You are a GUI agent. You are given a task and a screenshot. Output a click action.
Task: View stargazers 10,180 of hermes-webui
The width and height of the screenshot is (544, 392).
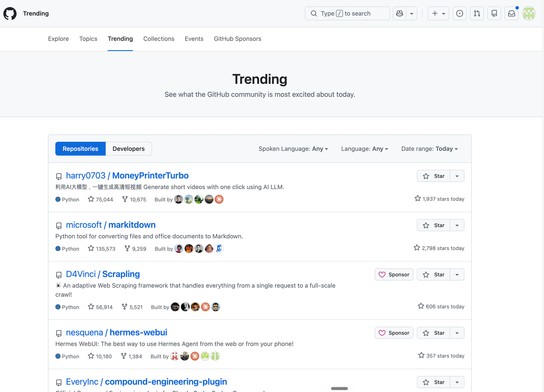point(100,356)
